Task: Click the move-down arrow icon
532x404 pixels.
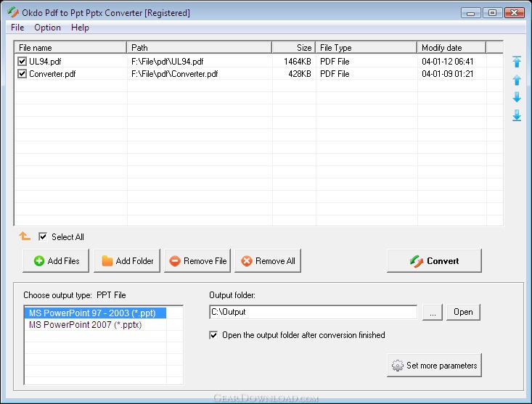Action: pyautogui.click(x=517, y=98)
